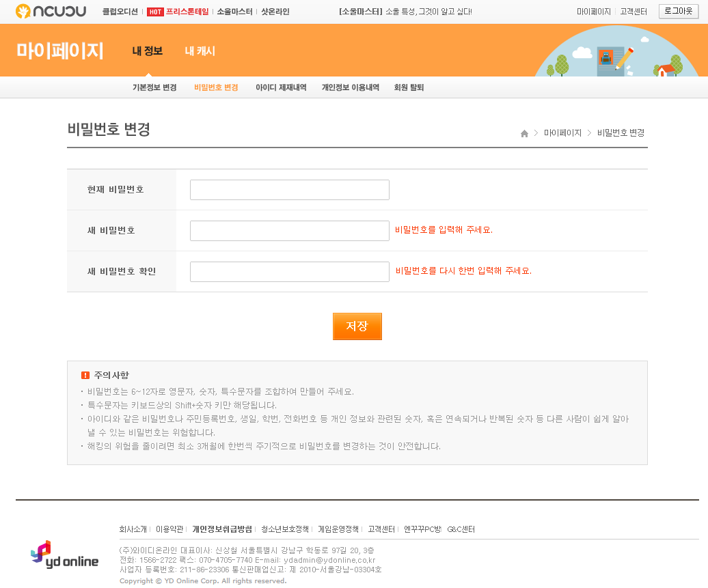Open the 개인정보취급방침 footer link

222,529
